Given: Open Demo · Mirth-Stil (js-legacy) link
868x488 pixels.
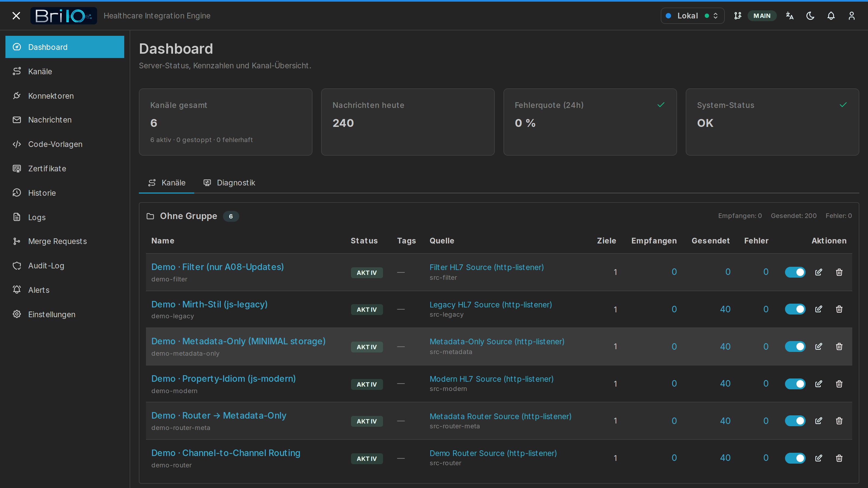Looking at the screenshot, I should click(209, 304).
